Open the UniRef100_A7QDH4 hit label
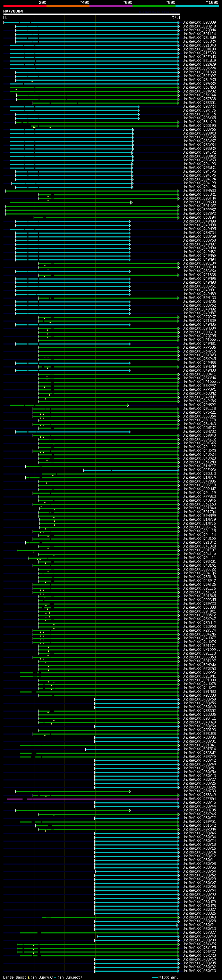The image size is (222, 980). coord(199,30)
